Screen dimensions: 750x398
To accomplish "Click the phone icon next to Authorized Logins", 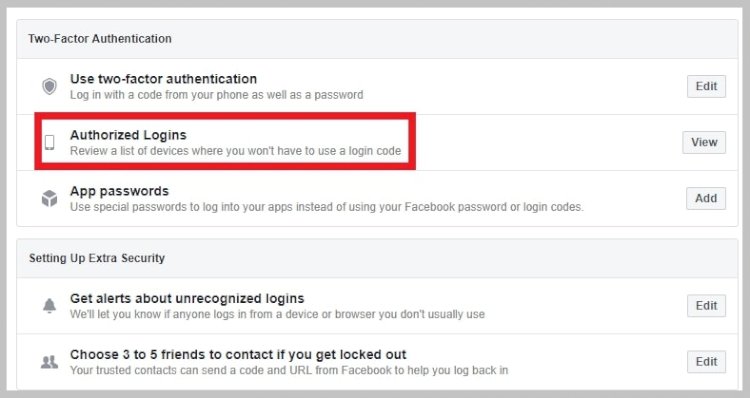I will tap(49, 142).
